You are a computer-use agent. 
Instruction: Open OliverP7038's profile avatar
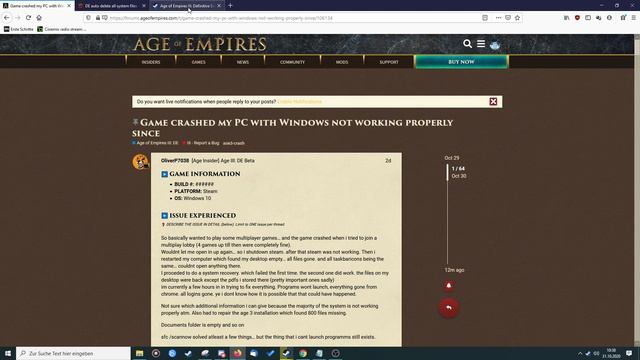coord(140,162)
